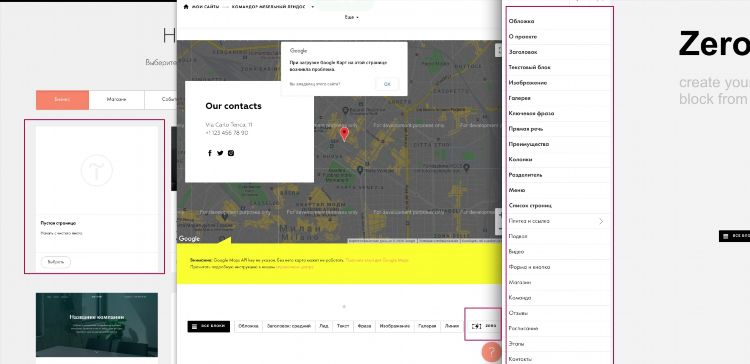Image resolution: width=750 pixels, height=364 pixels.
Task: Open the Google Maps API key link
Action: (x=377, y=260)
